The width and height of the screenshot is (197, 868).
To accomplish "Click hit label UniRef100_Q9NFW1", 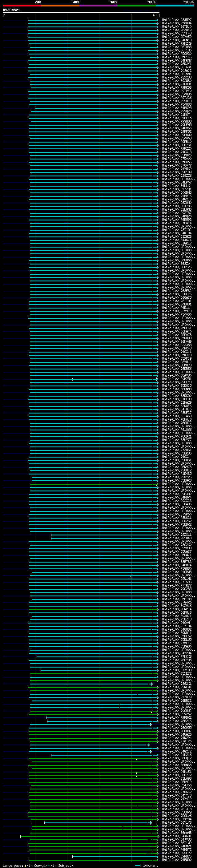I will (x=177, y=687).
